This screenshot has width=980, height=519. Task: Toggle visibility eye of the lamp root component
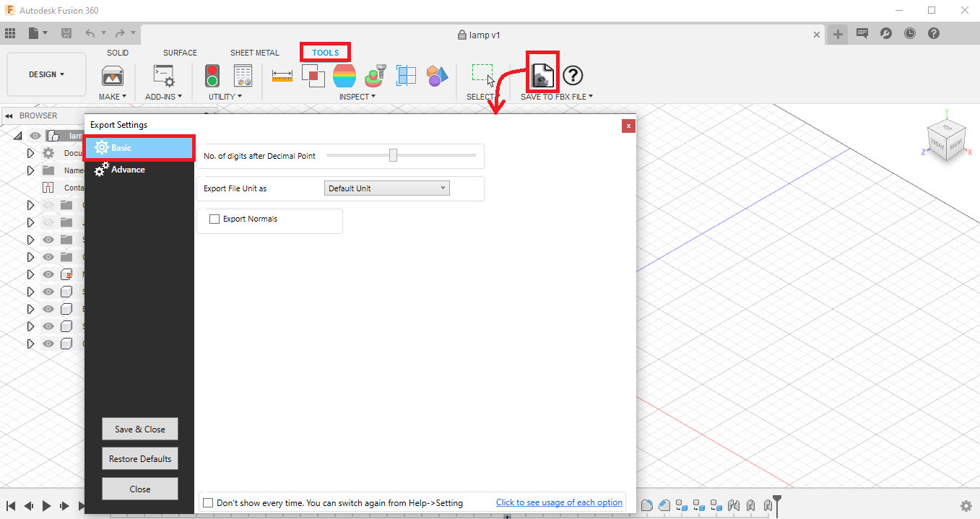tap(35, 136)
